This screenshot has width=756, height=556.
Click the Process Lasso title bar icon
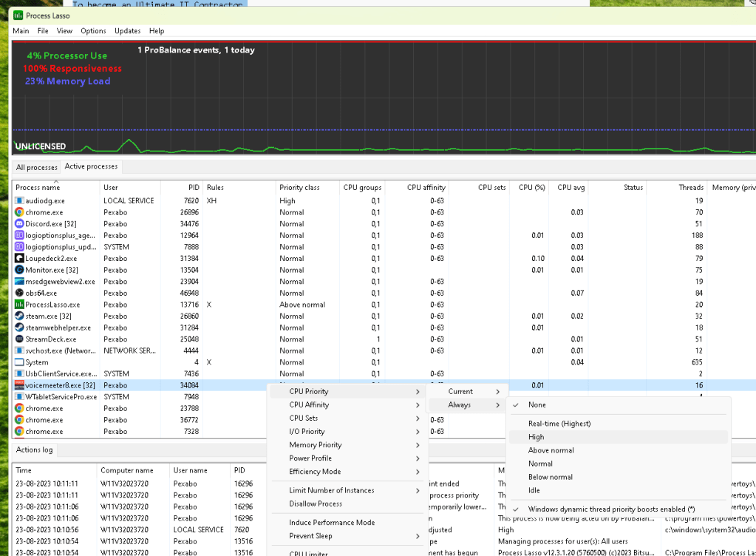[18, 16]
